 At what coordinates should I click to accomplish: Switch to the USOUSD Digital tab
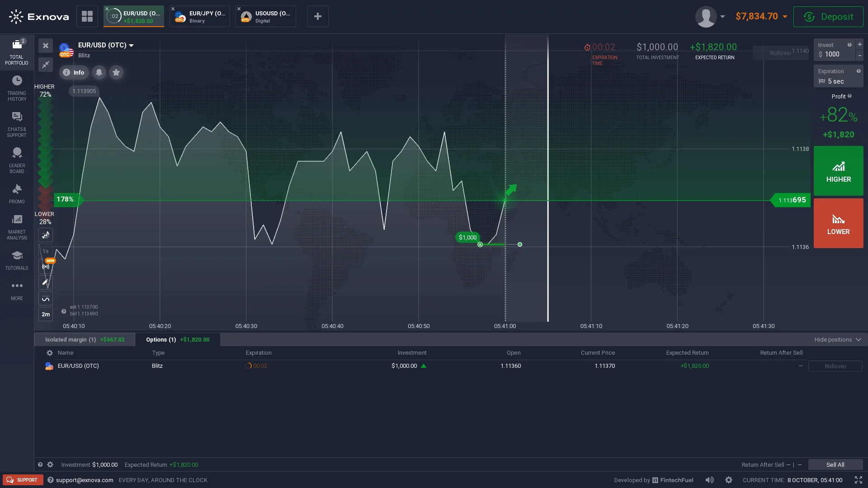point(266,16)
